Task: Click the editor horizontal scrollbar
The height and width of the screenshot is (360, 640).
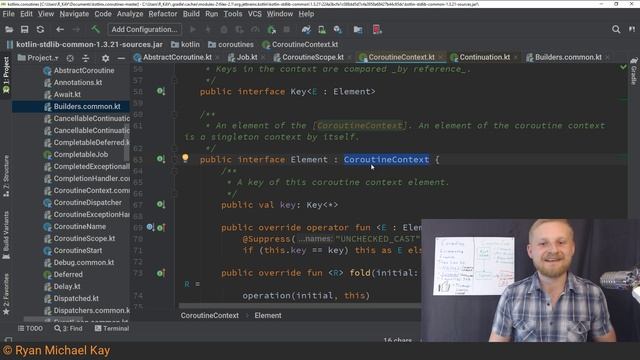Action: (x=300, y=305)
